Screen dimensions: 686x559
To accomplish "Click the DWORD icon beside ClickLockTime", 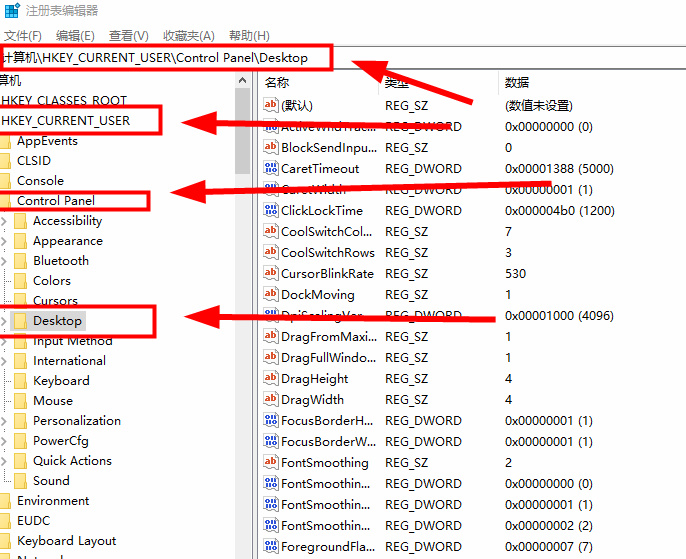I will click(x=270, y=211).
